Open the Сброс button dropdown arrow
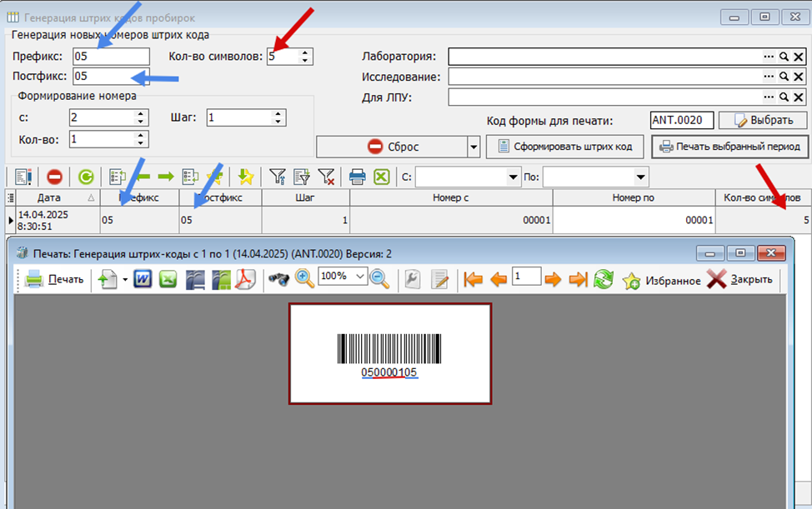This screenshot has height=509, width=812. 474,147
